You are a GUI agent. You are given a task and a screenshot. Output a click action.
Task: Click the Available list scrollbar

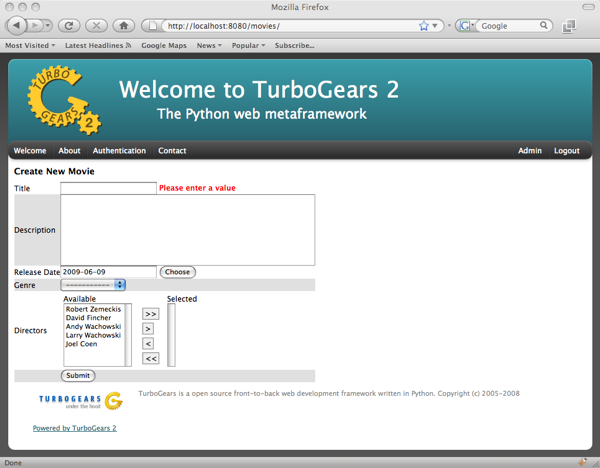[128, 335]
